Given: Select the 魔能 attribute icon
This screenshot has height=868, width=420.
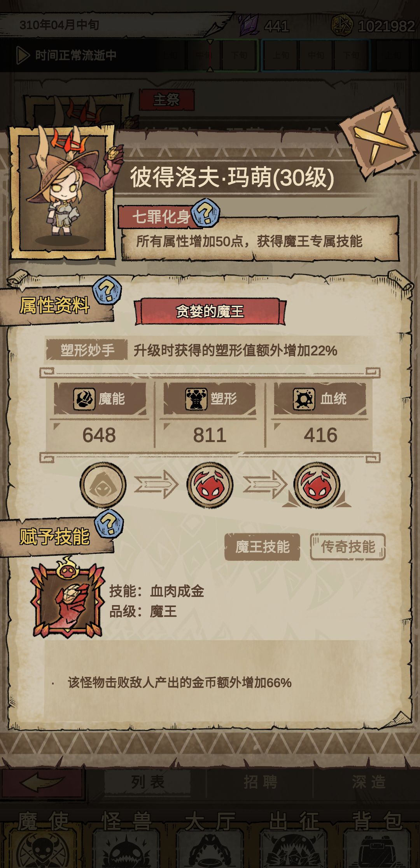Looking at the screenshot, I should pos(84,399).
